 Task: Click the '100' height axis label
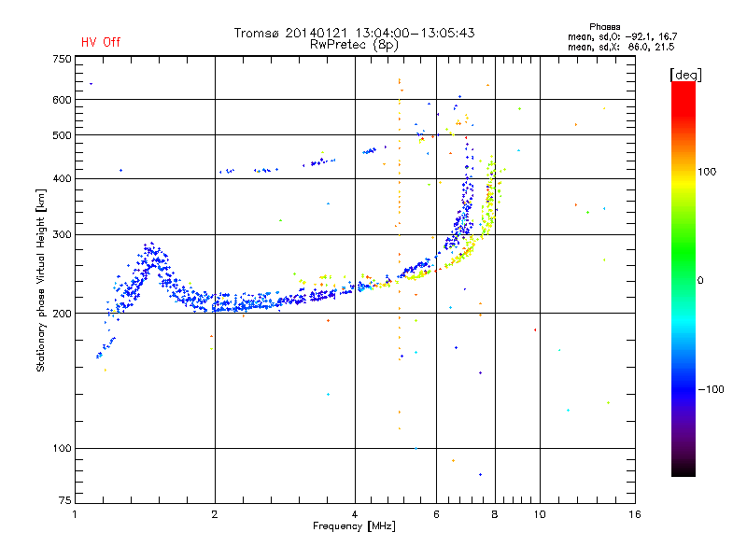coord(62,448)
